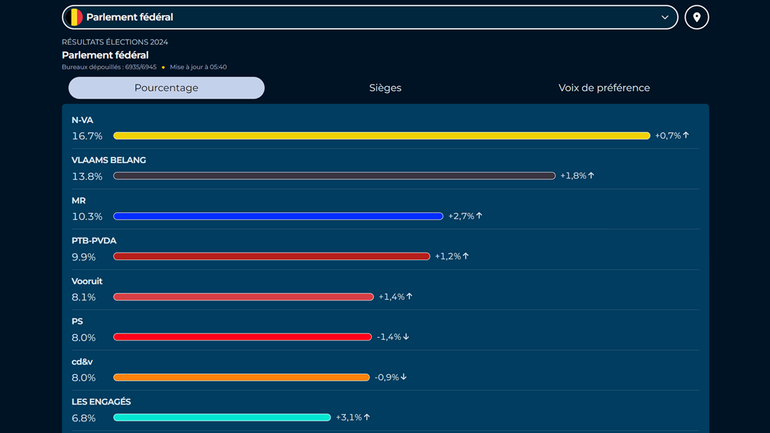770x433 pixels.
Task: Click the MR blue percentage bar
Action: [278, 216]
